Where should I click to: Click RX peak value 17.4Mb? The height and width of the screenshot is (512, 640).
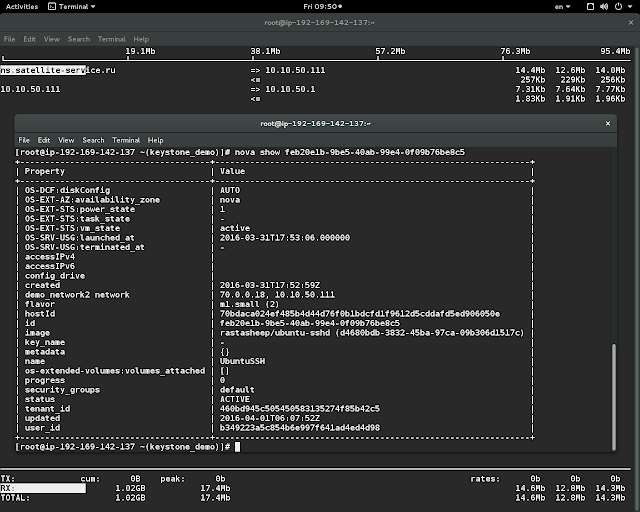(215, 488)
